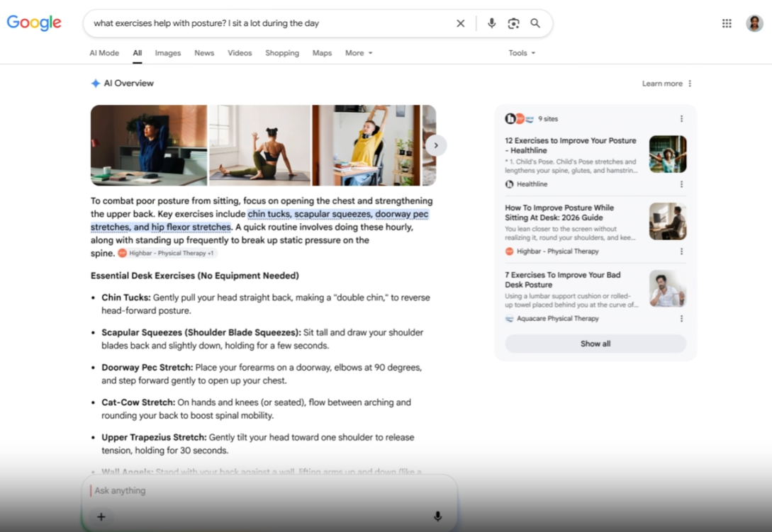Switch to AI Mode tab
The image size is (772, 532).
[x=104, y=52]
